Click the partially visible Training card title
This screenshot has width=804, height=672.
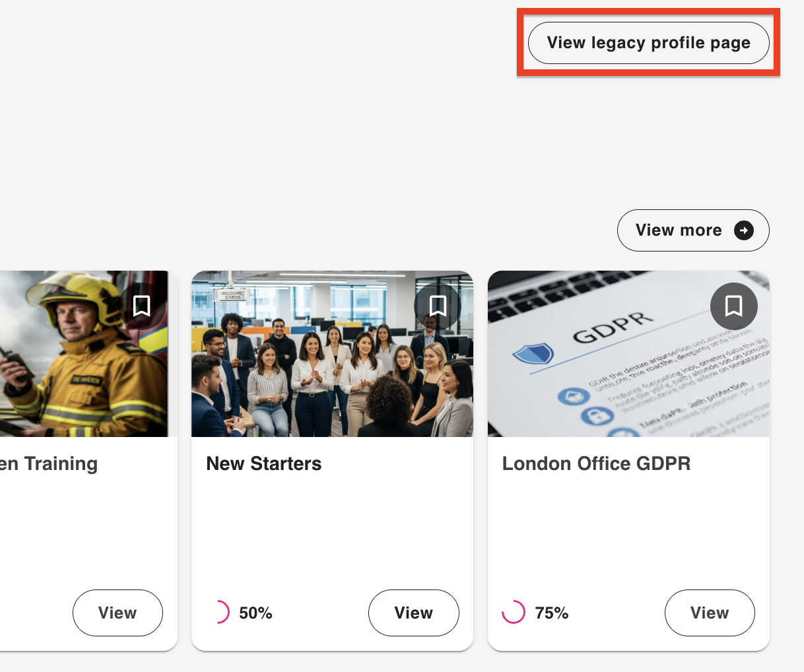(x=49, y=463)
